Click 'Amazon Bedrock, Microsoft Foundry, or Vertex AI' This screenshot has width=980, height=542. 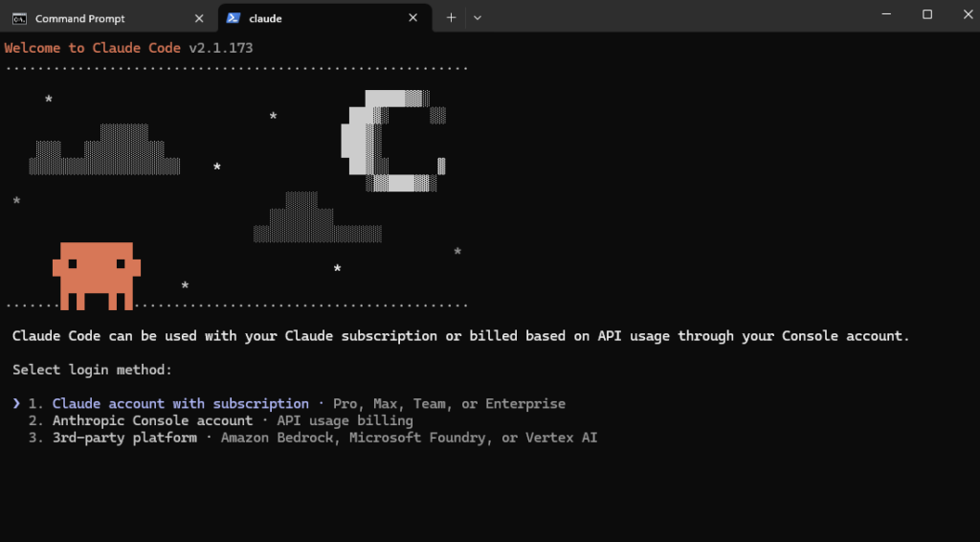[410, 438]
